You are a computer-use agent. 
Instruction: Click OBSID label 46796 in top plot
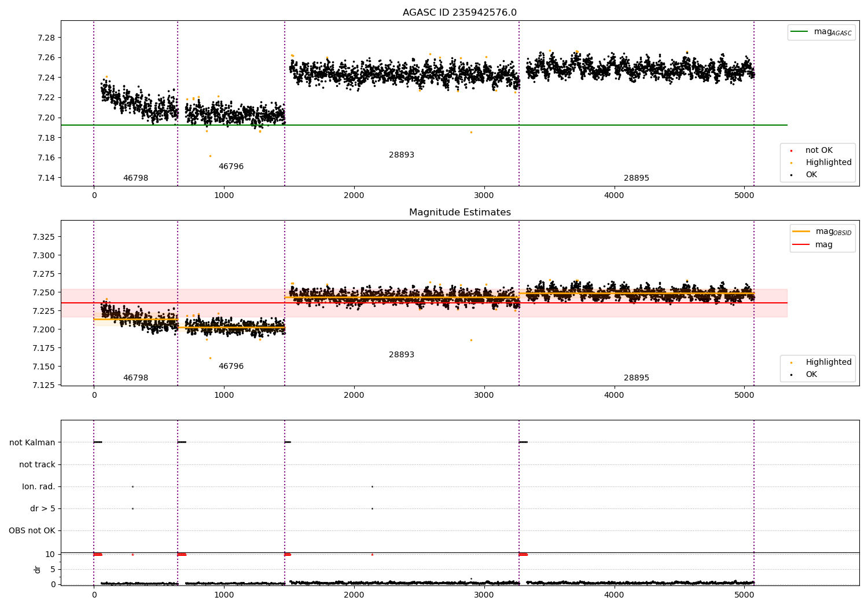coord(231,167)
